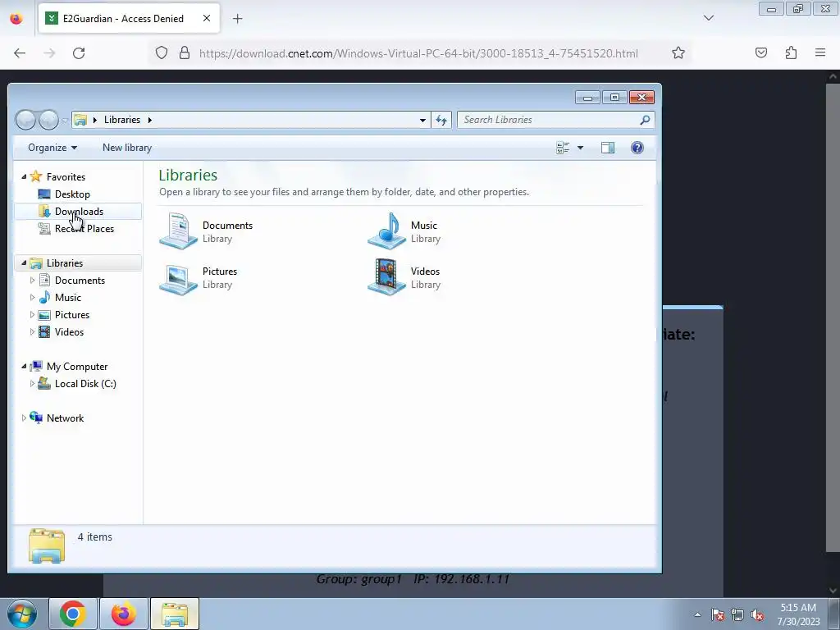Open the list all tabs chevron
Viewport: 840px width, 630px height.
point(709,18)
